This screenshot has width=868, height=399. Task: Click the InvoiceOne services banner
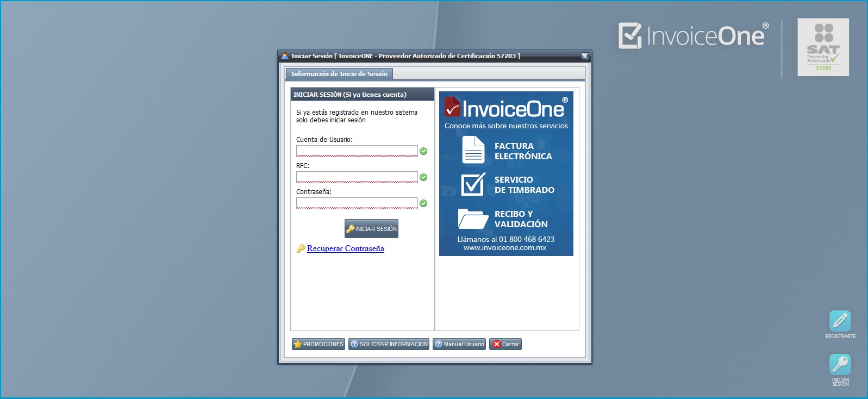506,173
